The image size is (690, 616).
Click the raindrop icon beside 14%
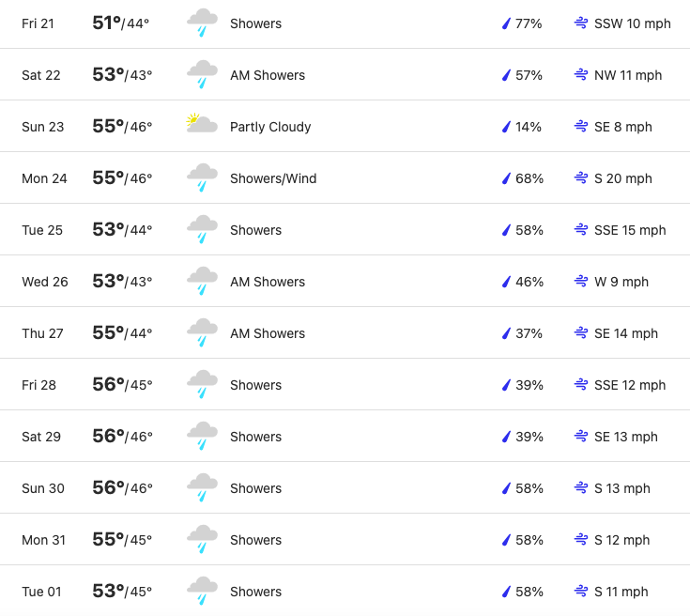(507, 127)
